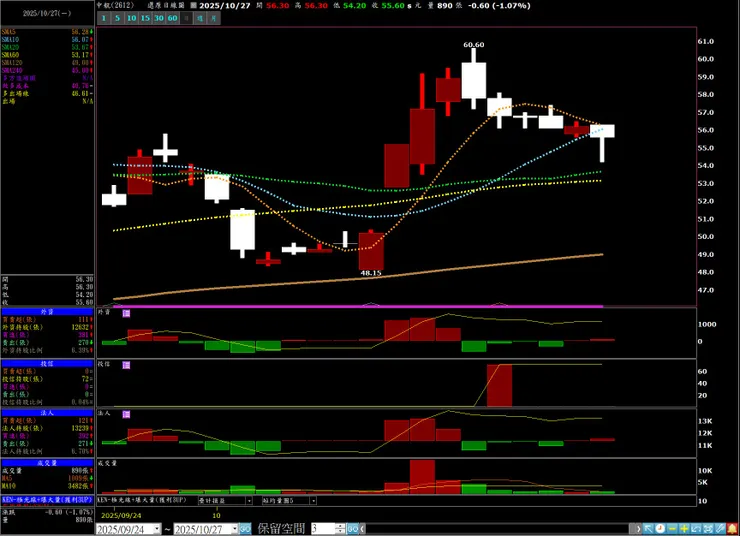
Task: Click the purple settings icon in 法人 panel
Action: 126,414
